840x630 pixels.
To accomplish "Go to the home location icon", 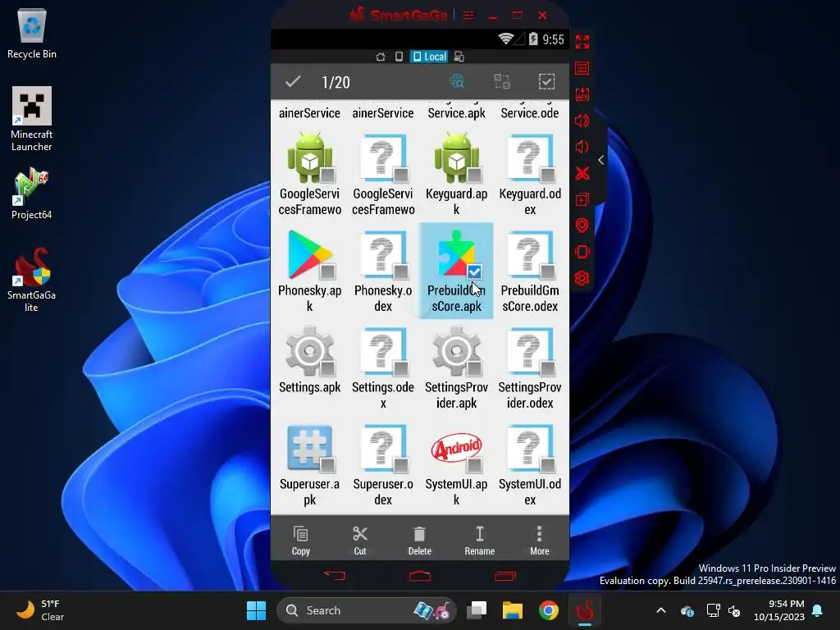I will pyautogui.click(x=381, y=57).
